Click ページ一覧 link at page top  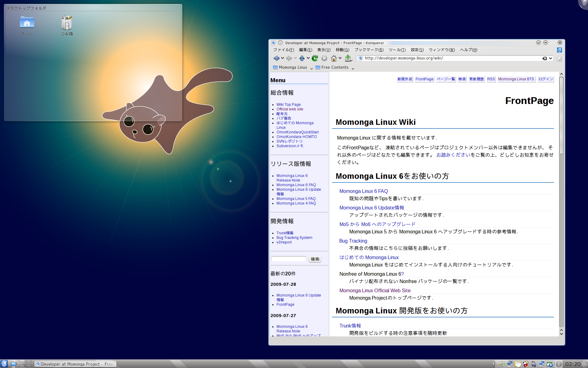[446, 79]
